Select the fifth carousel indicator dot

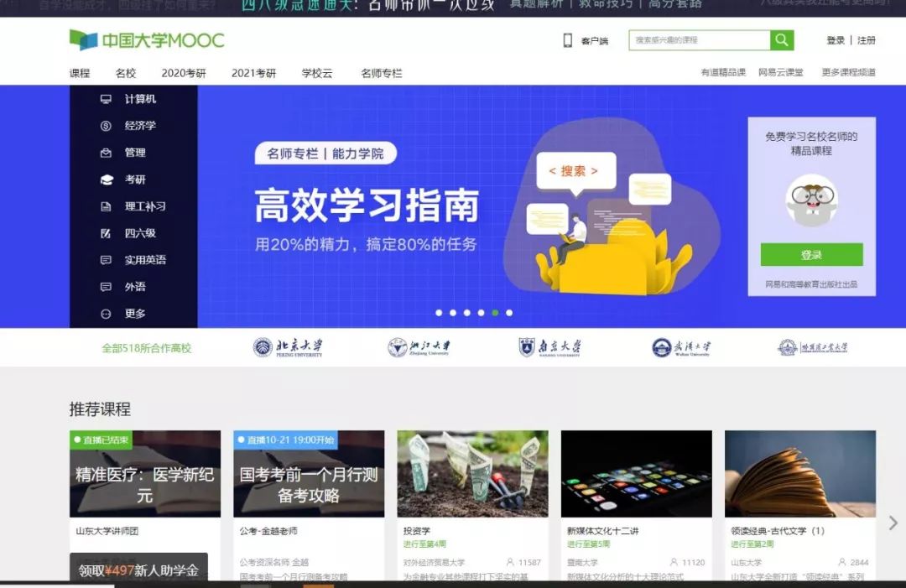pyautogui.click(x=495, y=312)
